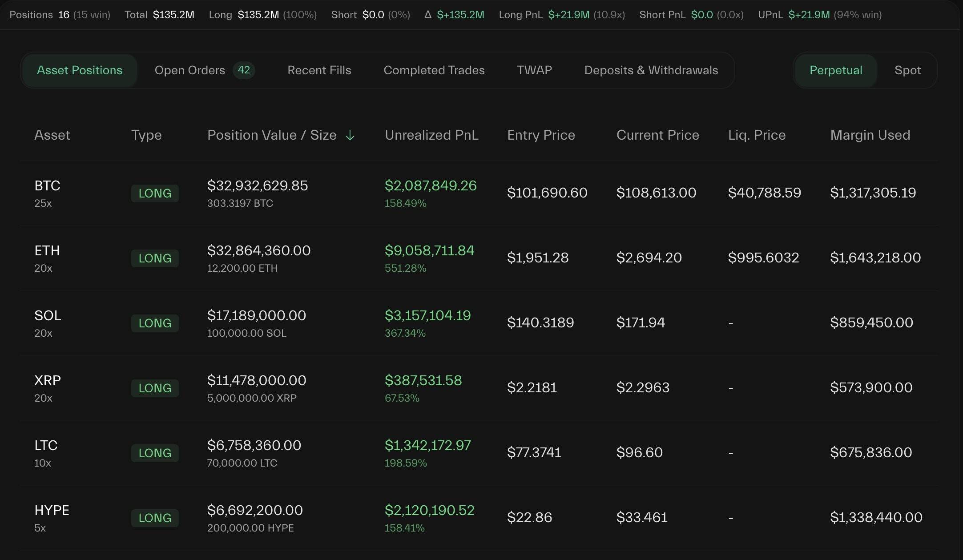
Task: Click Short $0.0 summary value
Action: [373, 15]
